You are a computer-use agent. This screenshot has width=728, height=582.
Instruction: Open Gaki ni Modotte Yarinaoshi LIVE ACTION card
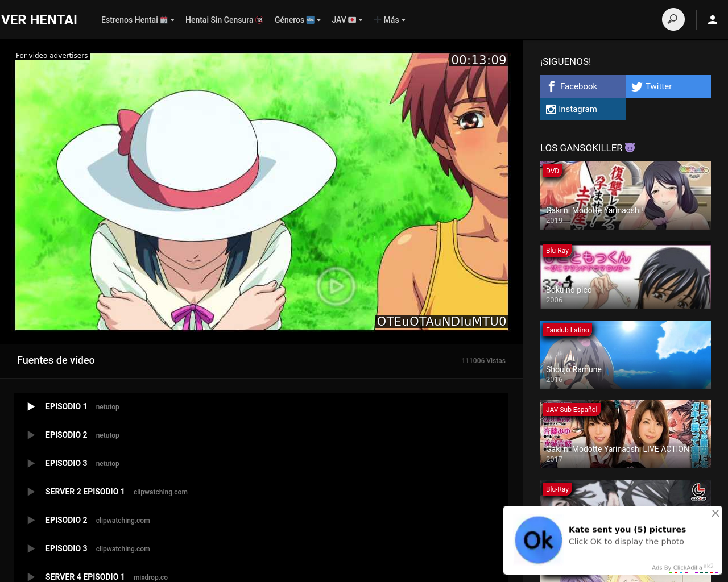[626, 434]
